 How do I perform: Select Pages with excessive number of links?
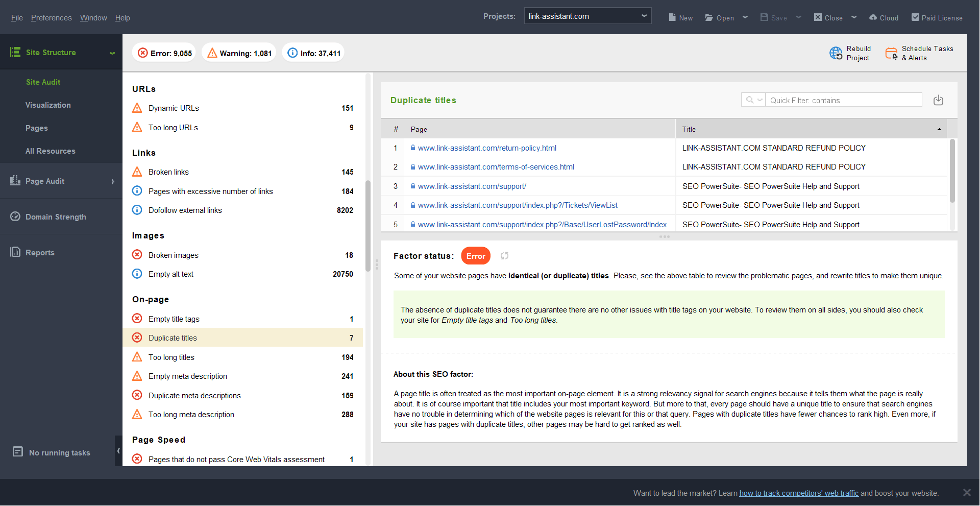click(x=242, y=191)
